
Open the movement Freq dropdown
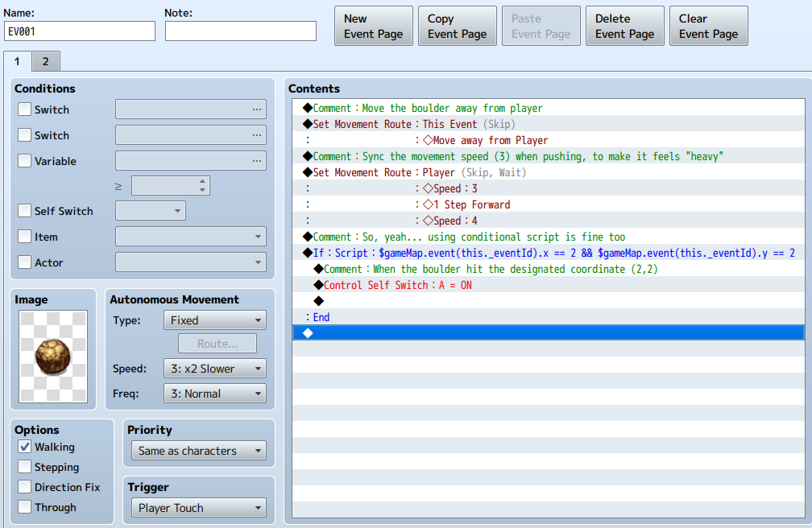pyautogui.click(x=215, y=394)
